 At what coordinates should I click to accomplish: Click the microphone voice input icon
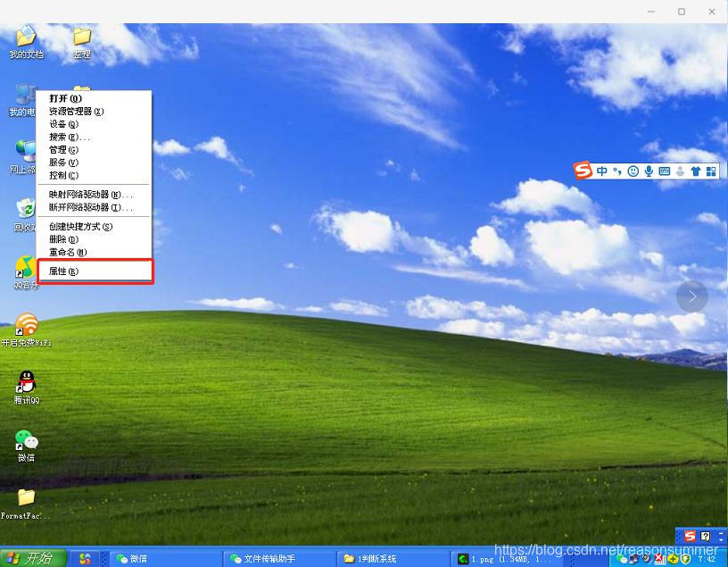[649, 171]
